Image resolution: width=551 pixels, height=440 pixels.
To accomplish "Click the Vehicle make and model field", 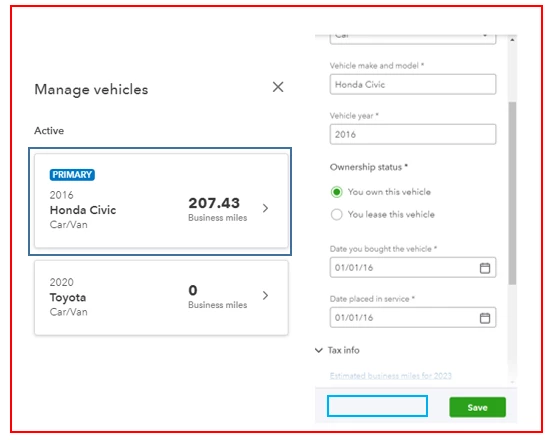I will coord(413,84).
